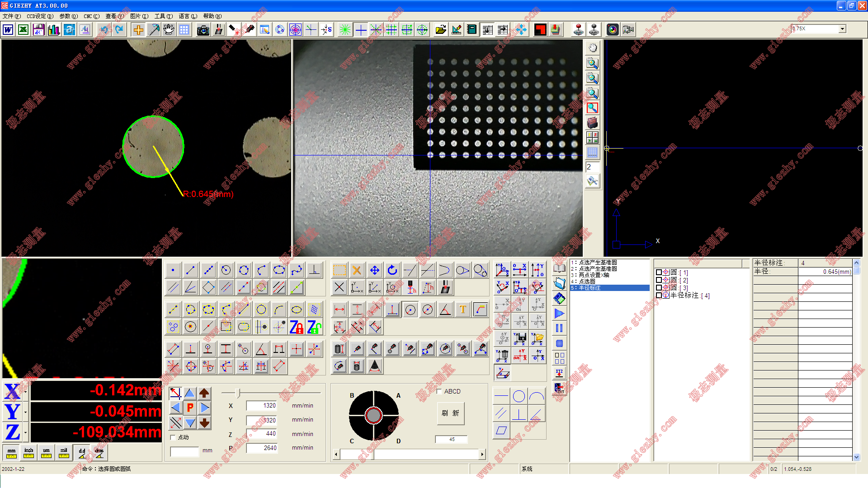Toggle the ABCD checkbox
This screenshot has height=488, width=868.
(439, 391)
